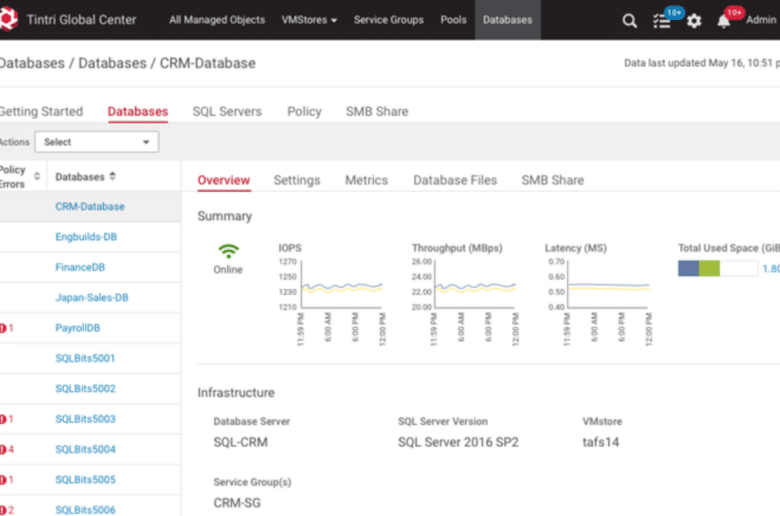Click the Tintri logo icon
Image resolution: width=780 pixels, height=516 pixels.
point(7,19)
